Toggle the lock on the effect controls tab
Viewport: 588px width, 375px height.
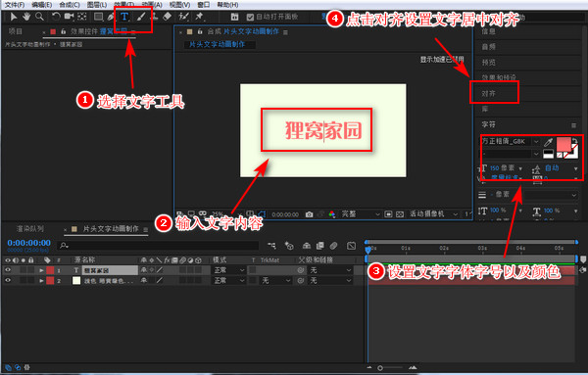click(x=64, y=31)
